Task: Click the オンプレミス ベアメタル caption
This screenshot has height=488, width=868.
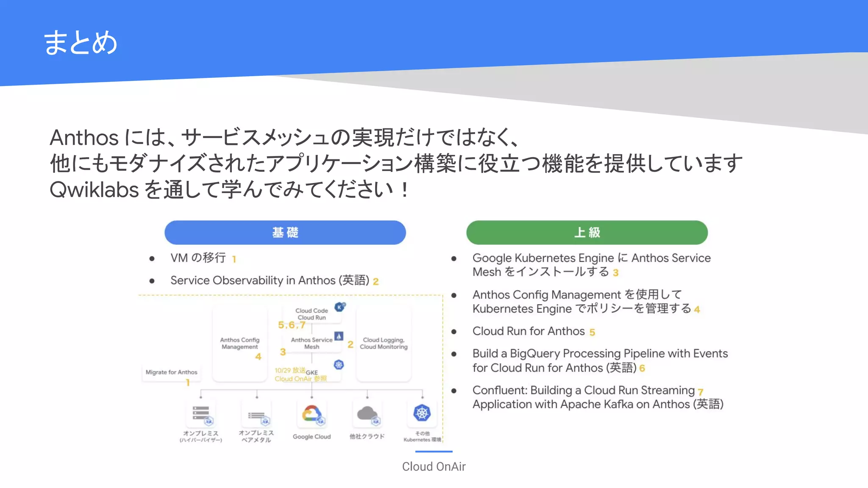Action: click(256, 436)
